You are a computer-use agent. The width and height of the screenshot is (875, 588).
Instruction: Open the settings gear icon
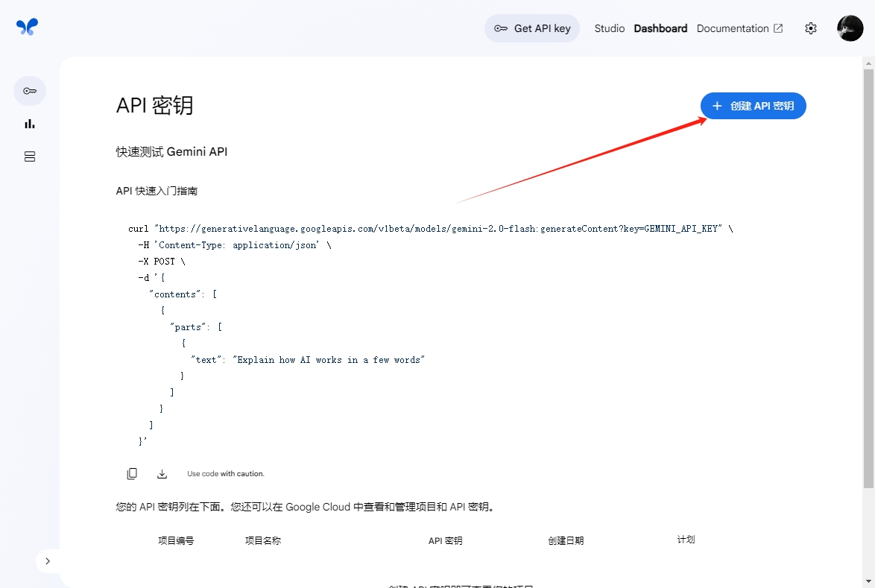tap(811, 28)
